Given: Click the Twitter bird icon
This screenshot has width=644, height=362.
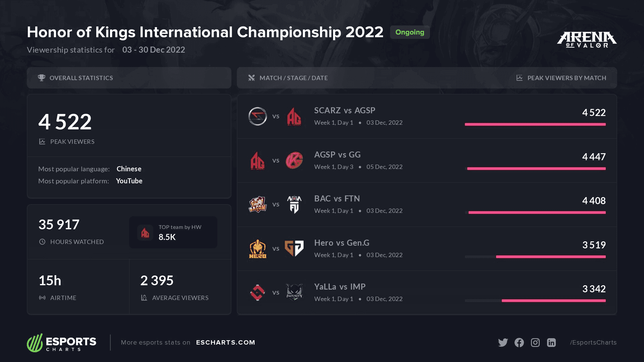Looking at the screenshot, I should pyautogui.click(x=503, y=342).
